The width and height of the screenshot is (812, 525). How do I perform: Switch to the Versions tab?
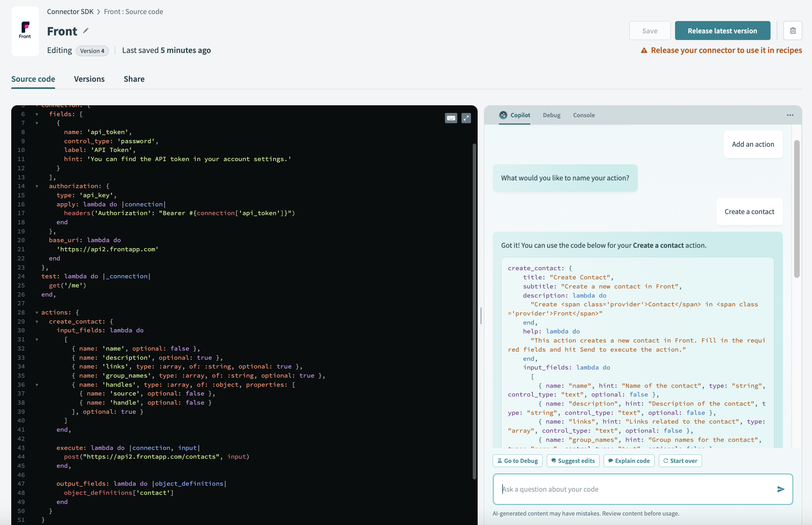[89, 79]
